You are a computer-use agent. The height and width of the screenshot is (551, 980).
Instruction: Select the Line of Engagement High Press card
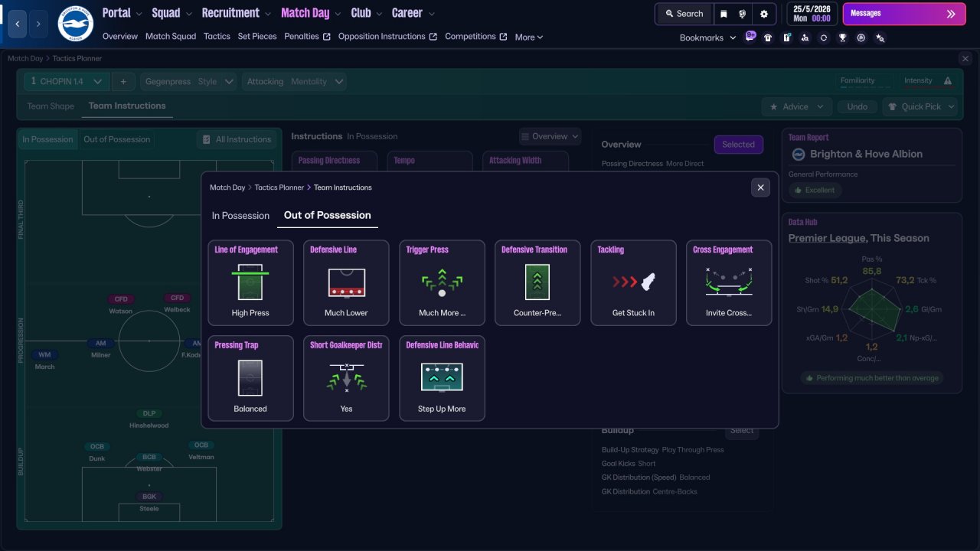[250, 283]
